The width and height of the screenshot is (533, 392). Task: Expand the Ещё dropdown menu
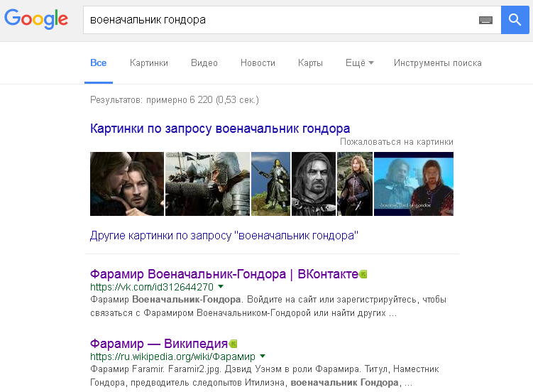pyautogui.click(x=359, y=63)
